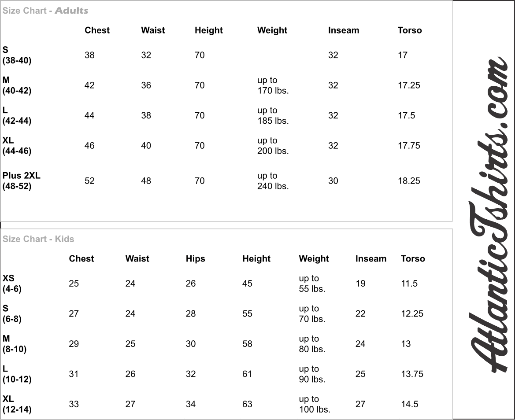Select the kids XS (4-6) row label
This screenshot has height=420, width=515.
[12, 284]
